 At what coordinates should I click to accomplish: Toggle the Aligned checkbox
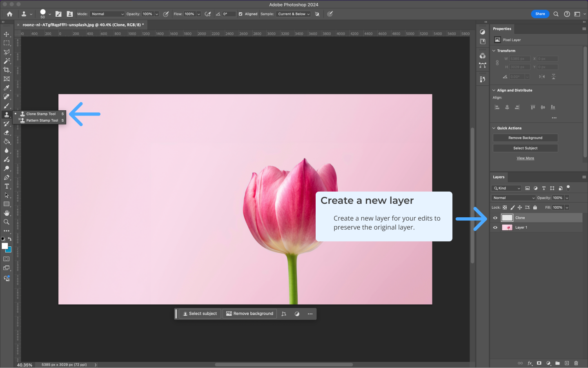241,14
